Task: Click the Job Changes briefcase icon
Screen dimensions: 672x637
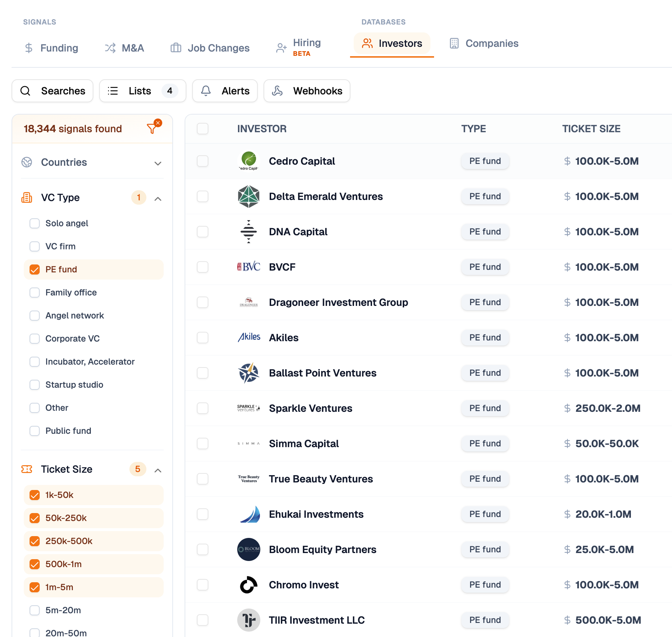Action: (x=176, y=48)
